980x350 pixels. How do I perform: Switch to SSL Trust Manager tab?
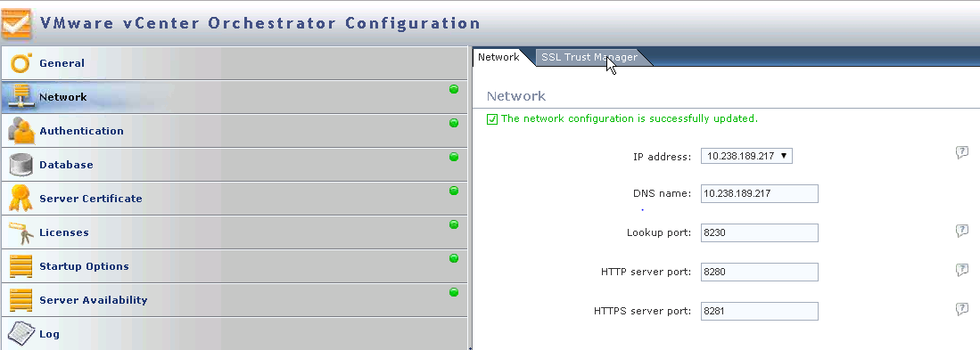point(589,57)
